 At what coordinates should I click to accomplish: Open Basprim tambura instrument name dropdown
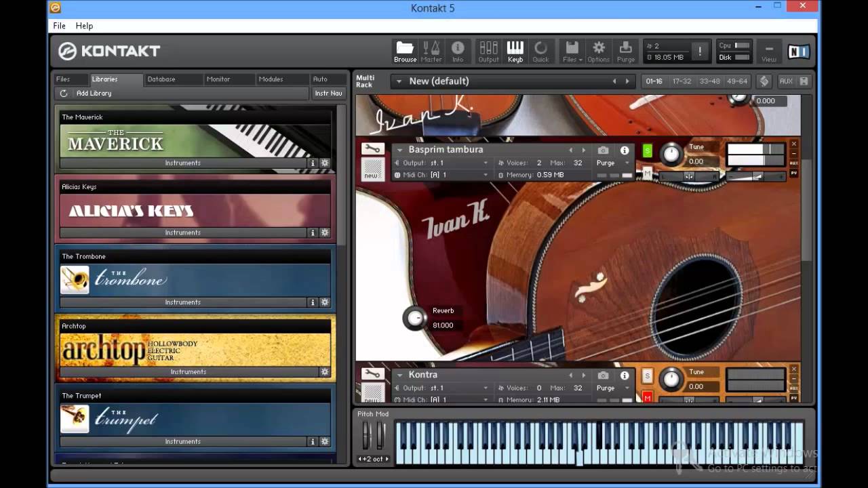pos(400,150)
